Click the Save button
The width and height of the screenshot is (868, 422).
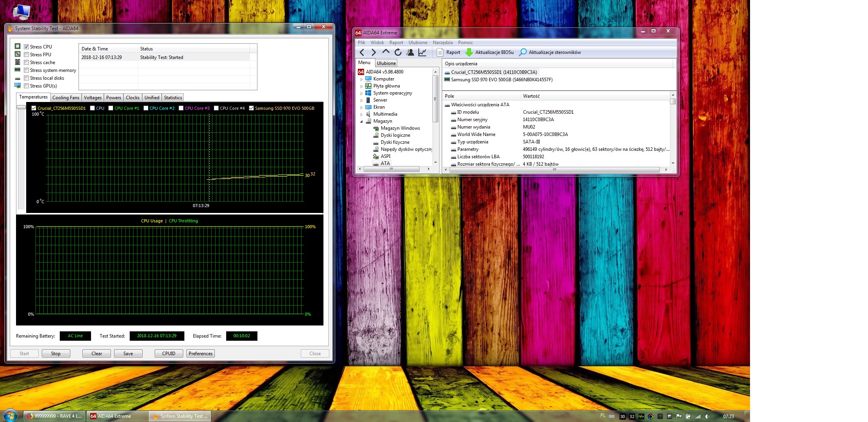[x=128, y=354]
